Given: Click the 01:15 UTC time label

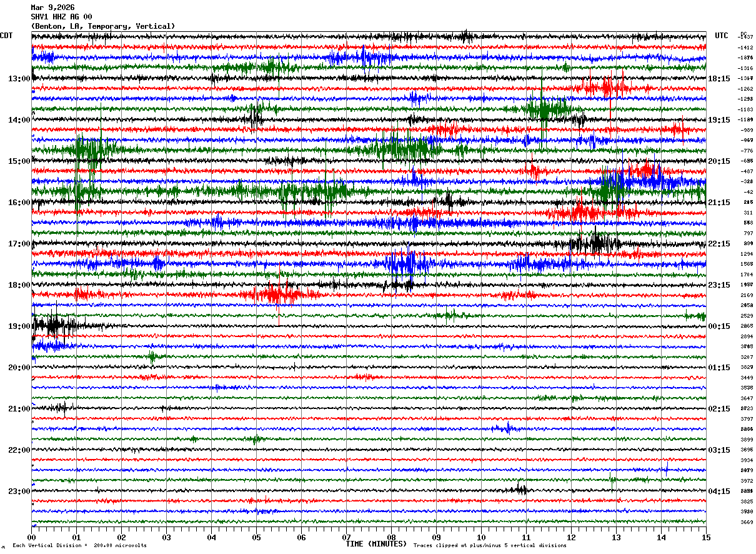Looking at the screenshot, I should click(719, 368).
